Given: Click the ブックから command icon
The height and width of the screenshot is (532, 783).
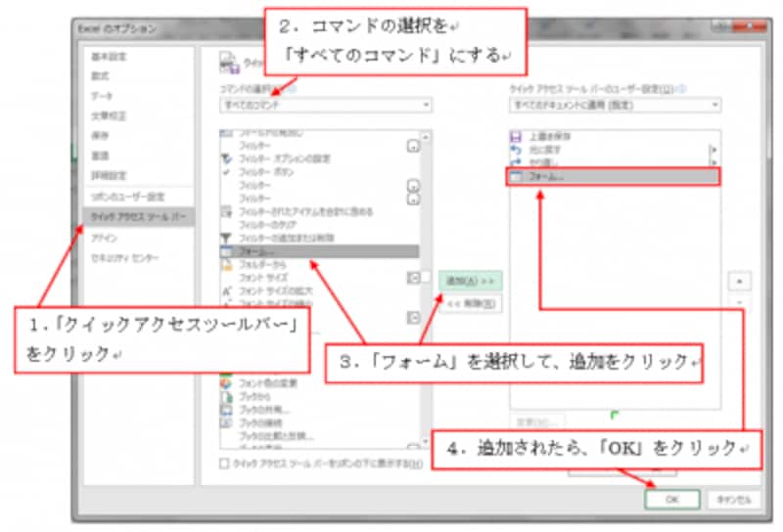Looking at the screenshot, I should (x=226, y=397).
